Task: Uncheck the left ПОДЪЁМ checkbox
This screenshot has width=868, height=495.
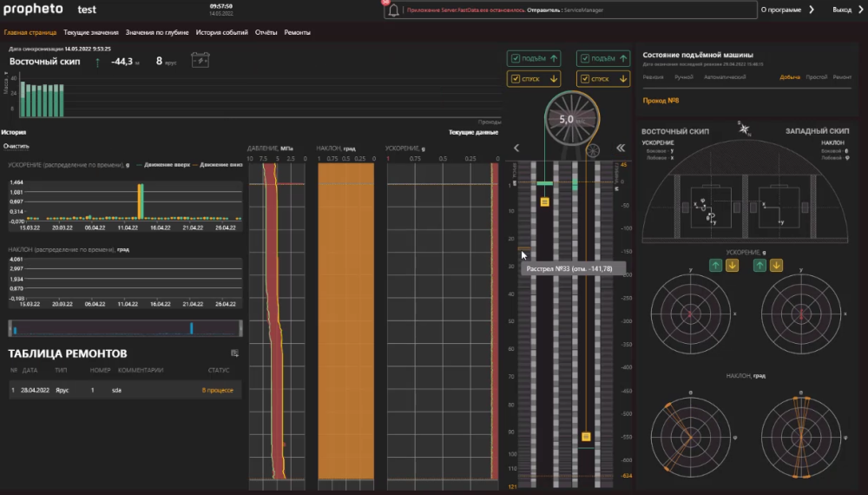Action: point(516,58)
